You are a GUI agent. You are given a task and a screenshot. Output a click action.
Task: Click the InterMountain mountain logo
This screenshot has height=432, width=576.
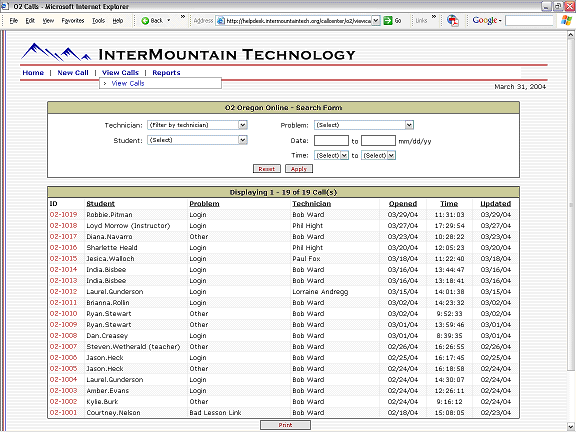tap(55, 52)
